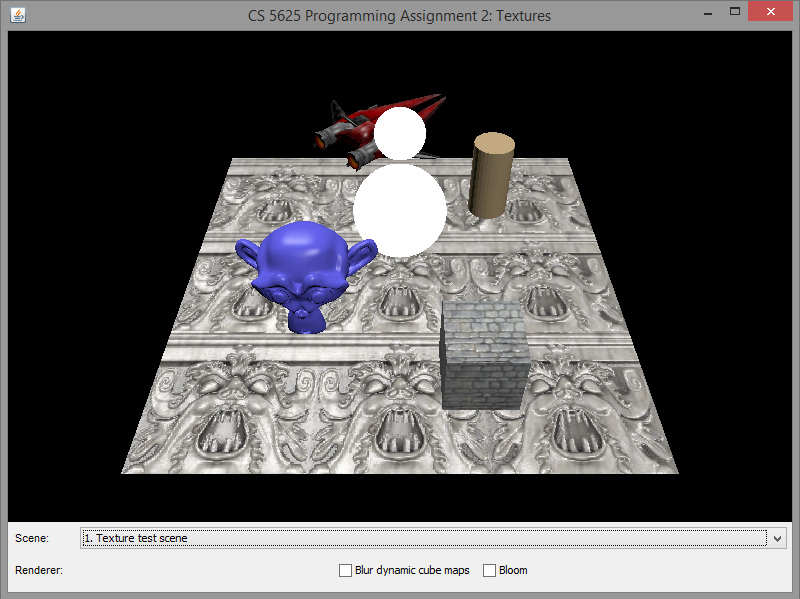Click the tan cylinder object
This screenshot has height=599, width=800.
(491, 175)
